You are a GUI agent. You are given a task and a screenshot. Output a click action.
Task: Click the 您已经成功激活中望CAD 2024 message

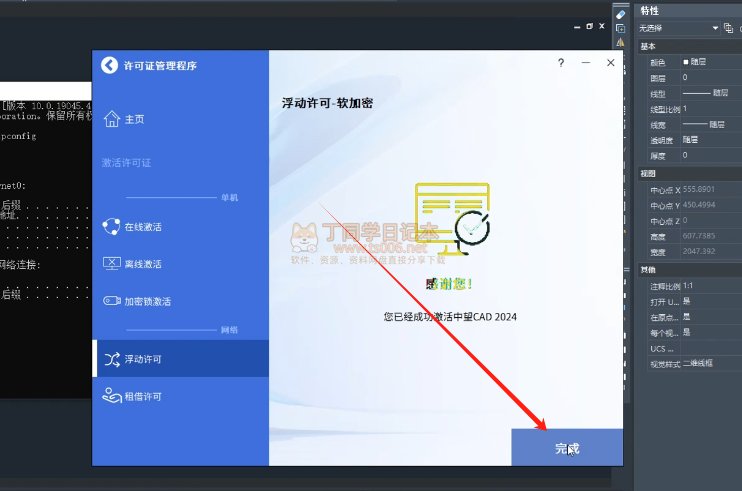[x=450, y=316]
